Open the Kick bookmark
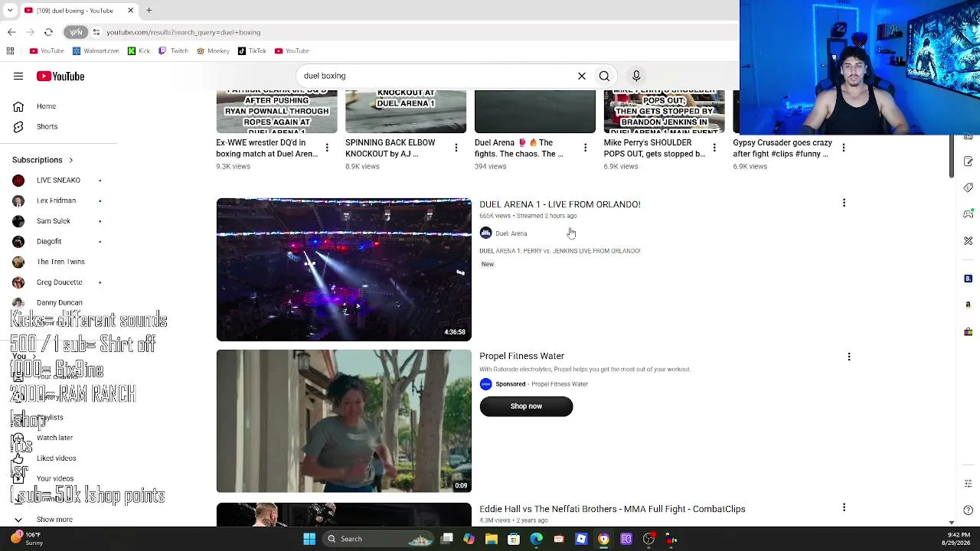The width and height of the screenshot is (980, 551). 139,51
